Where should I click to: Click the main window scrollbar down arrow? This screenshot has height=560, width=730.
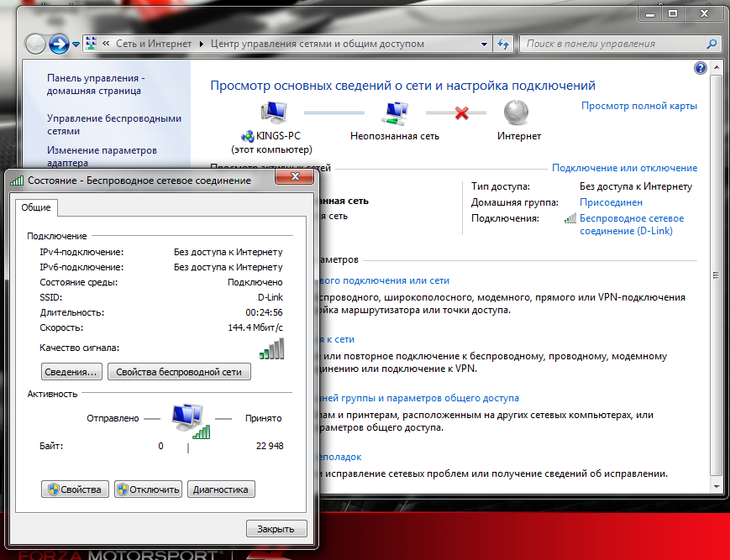point(717,487)
